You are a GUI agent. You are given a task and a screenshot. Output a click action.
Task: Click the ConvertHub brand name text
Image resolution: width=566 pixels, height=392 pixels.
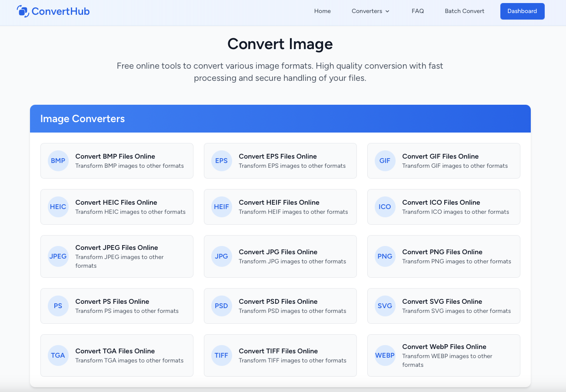(61, 11)
